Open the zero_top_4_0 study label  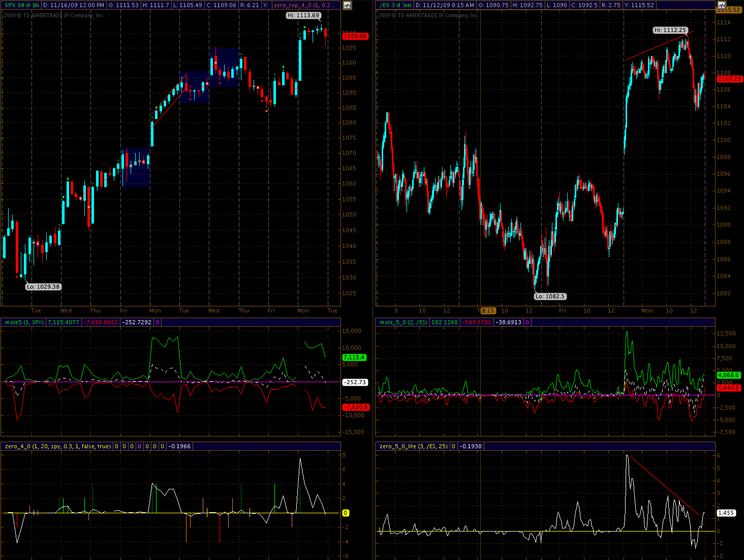pyautogui.click(x=304, y=5)
